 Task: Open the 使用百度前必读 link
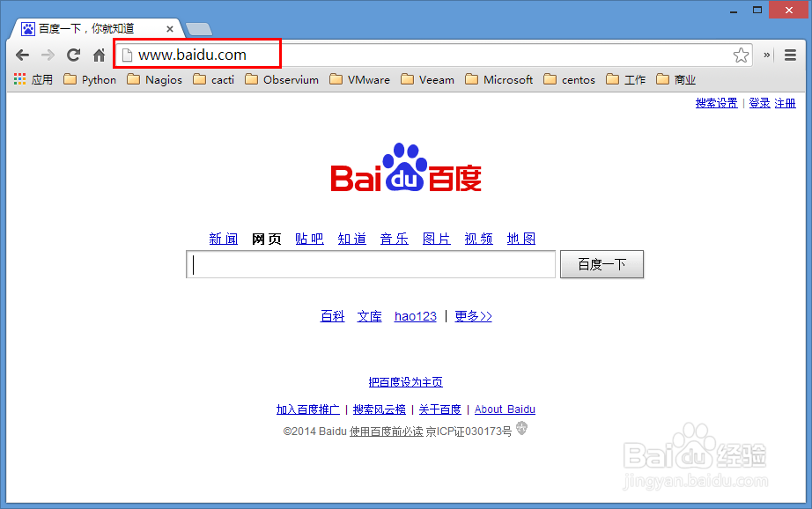[x=387, y=432]
